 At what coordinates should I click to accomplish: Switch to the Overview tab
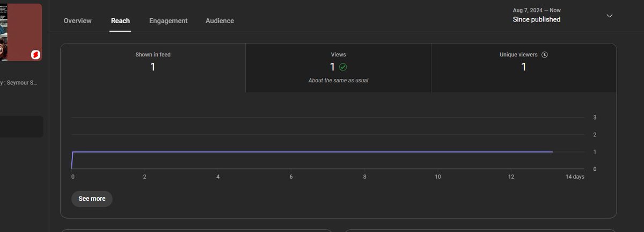pos(77,21)
